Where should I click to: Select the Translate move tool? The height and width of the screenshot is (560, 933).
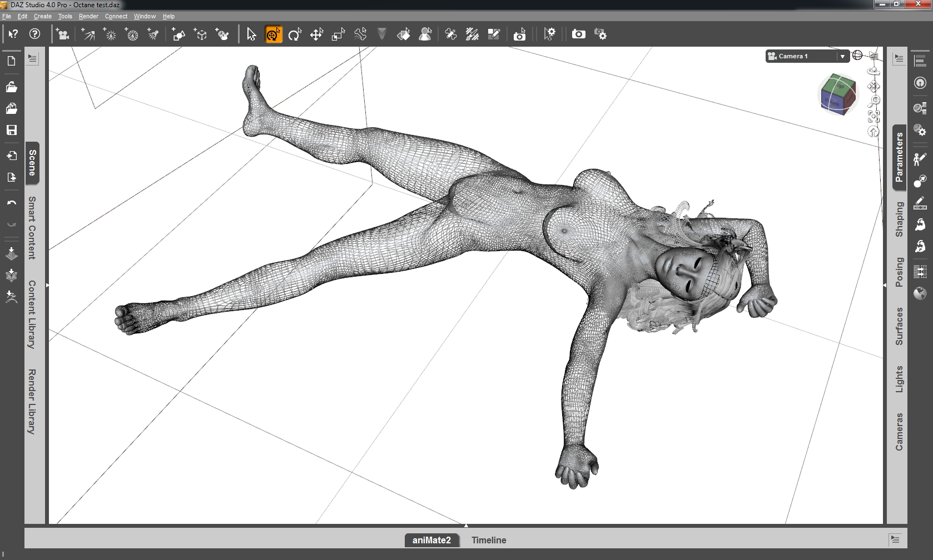click(317, 35)
